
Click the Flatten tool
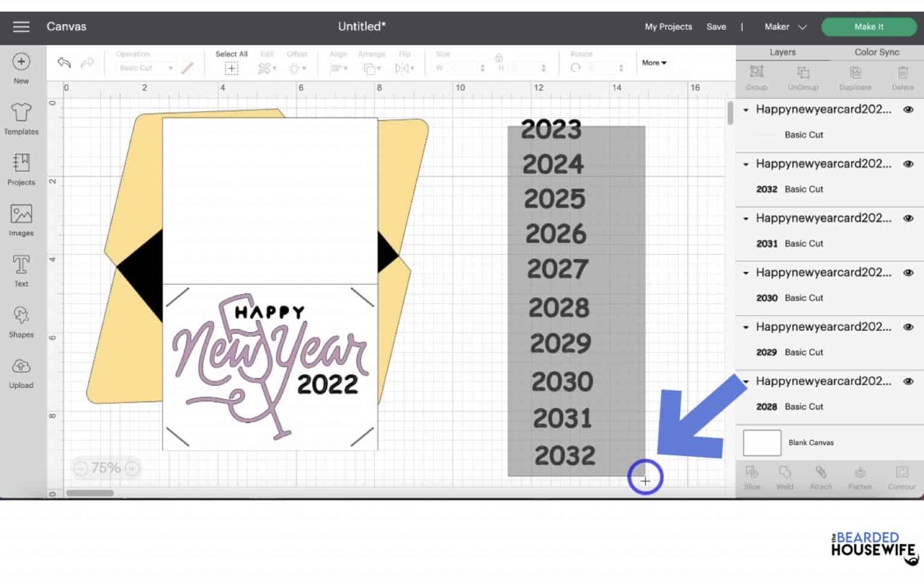tap(860, 477)
